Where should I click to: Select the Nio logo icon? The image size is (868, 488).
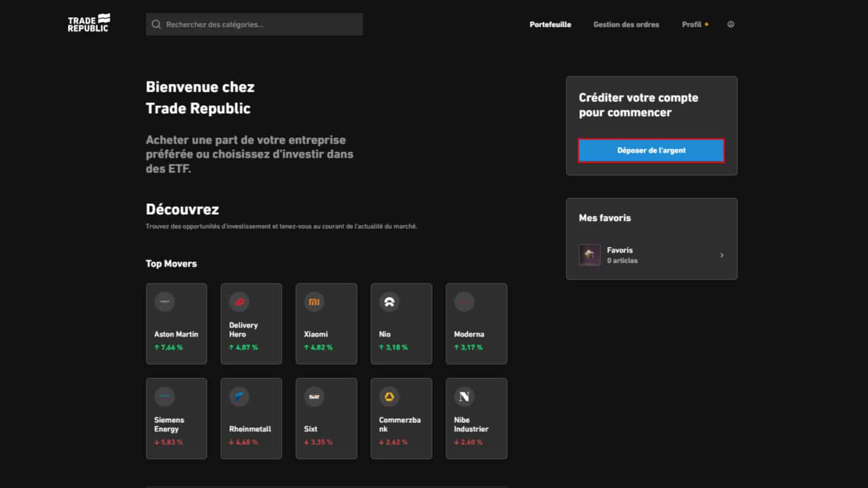click(x=389, y=302)
